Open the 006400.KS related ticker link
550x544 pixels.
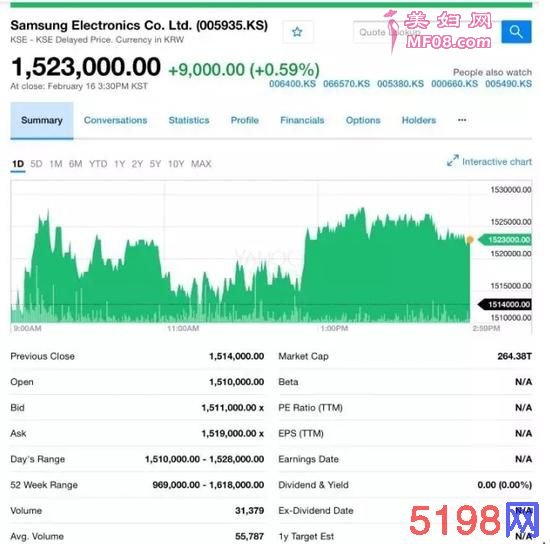coord(292,84)
